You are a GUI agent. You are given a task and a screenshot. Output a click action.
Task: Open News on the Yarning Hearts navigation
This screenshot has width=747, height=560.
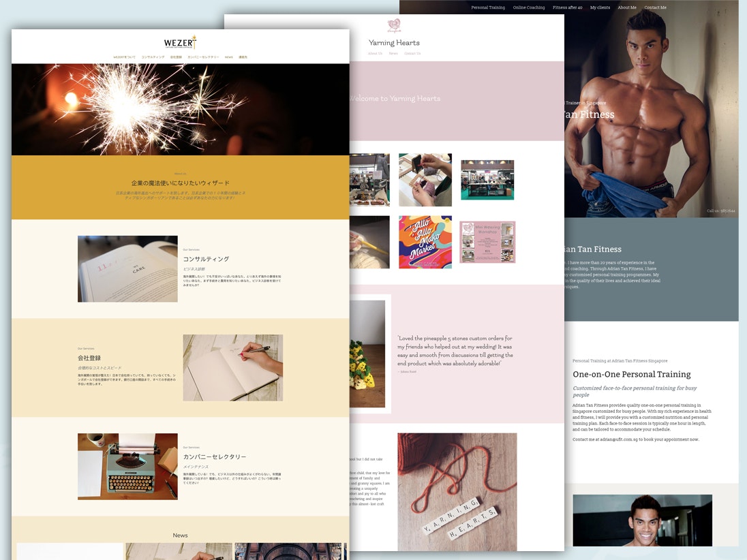[393, 53]
